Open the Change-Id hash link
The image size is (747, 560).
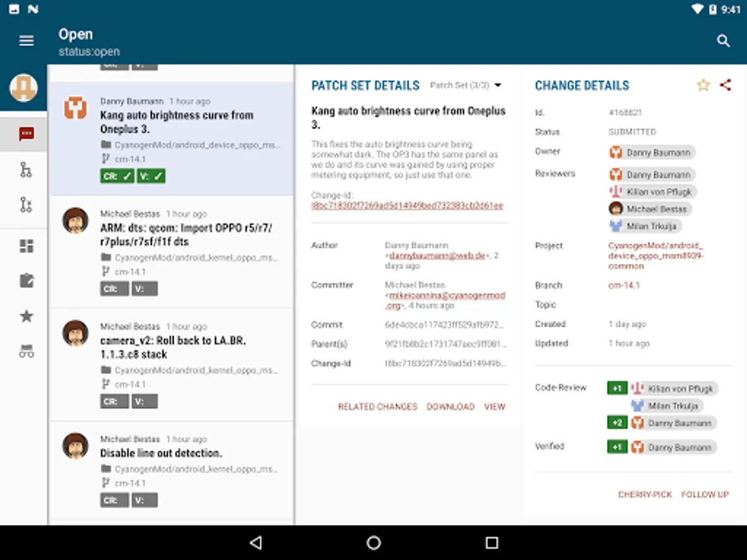[x=407, y=205]
